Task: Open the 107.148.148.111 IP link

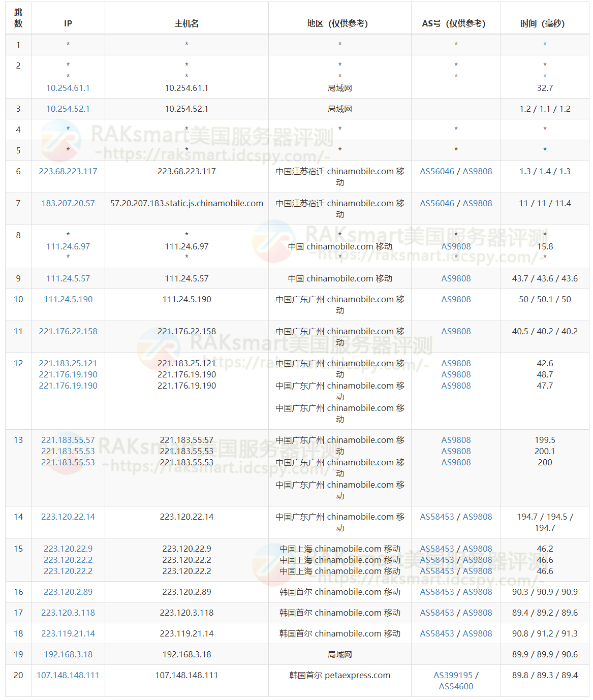Action: [x=68, y=675]
